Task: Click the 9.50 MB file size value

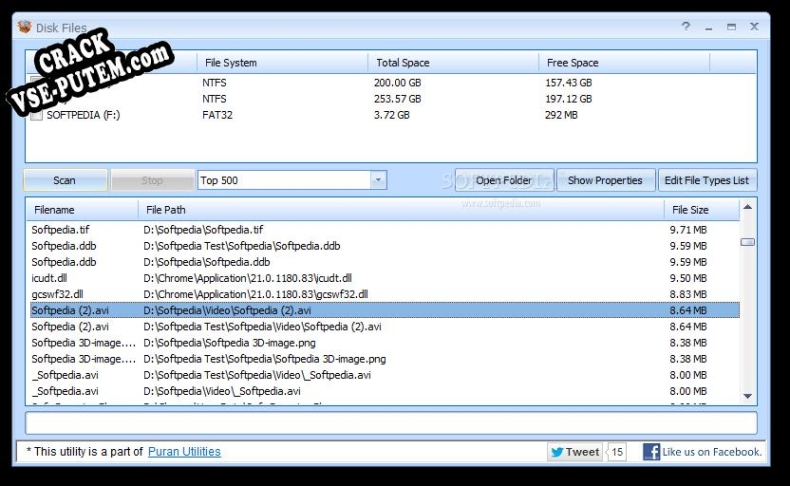Action: 688,279
